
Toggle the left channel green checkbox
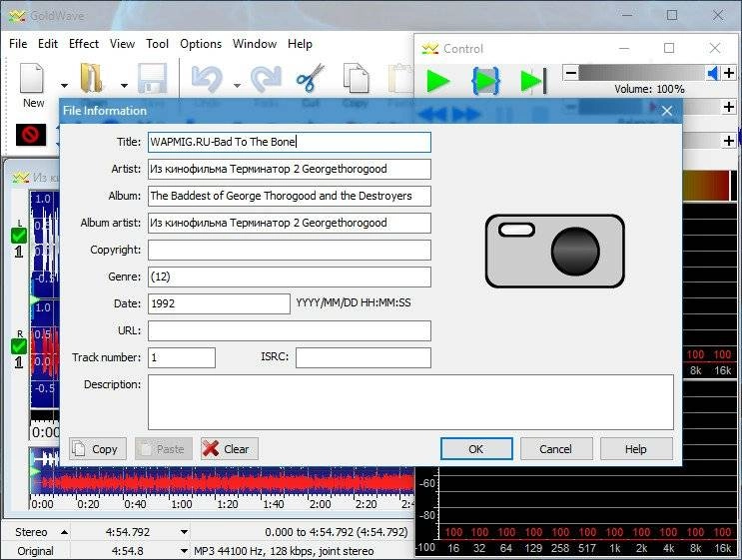(19, 235)
